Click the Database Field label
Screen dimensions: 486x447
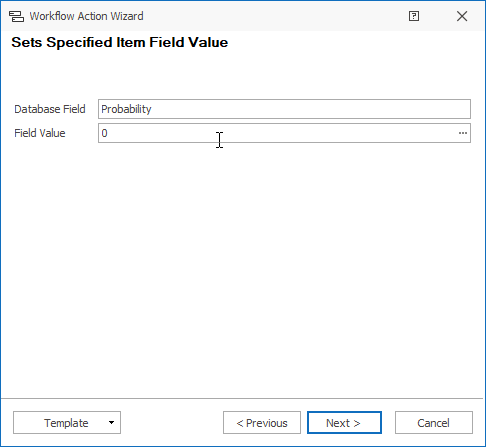point(50,109)
